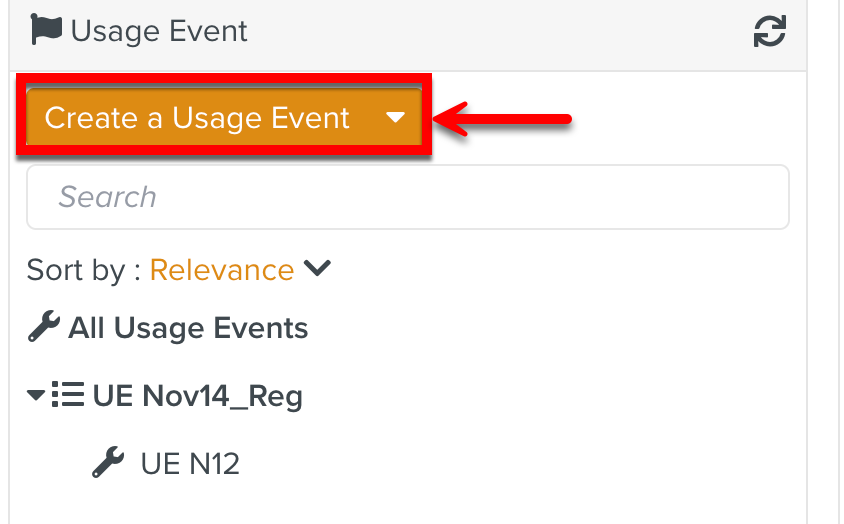Screen dimensions: 844x524
Task: Refresh the Usage Event panel
Action: click(769, 31)
